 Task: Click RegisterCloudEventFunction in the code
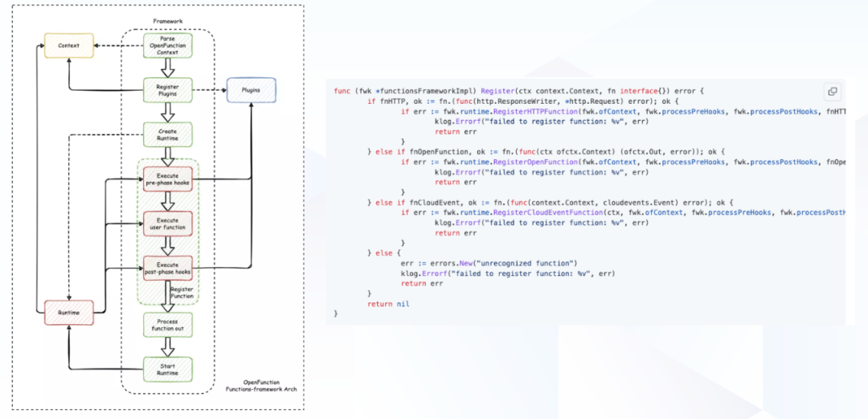point(547,212)
